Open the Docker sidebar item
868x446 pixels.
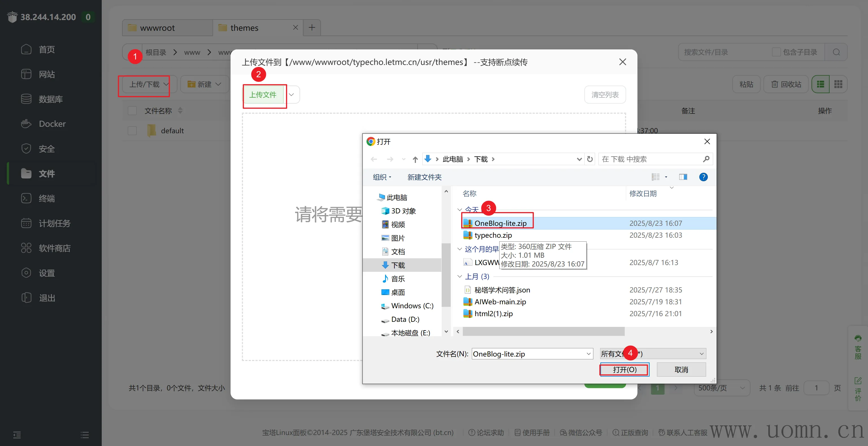point(52,124)
